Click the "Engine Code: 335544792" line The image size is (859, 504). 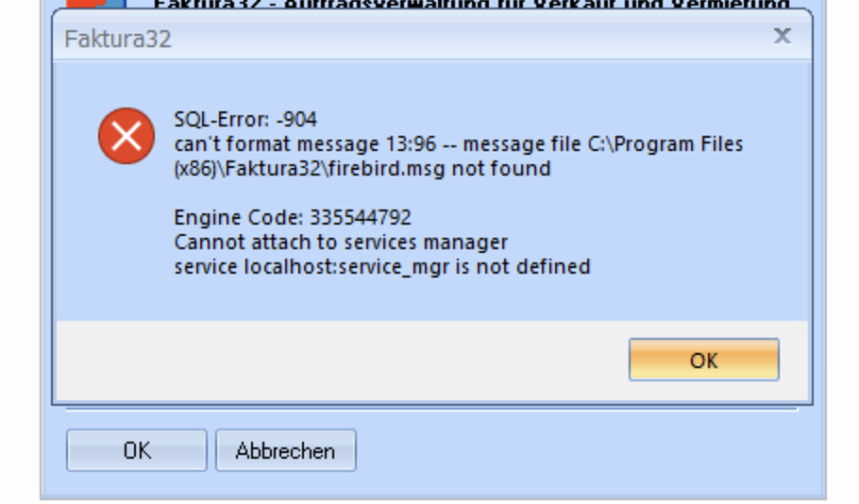pos(293,218)
